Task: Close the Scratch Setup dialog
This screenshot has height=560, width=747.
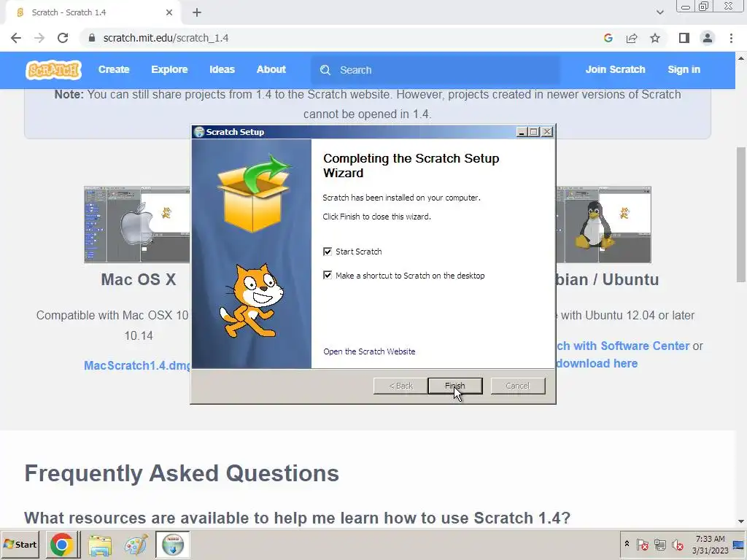Action: pos(547,132)
